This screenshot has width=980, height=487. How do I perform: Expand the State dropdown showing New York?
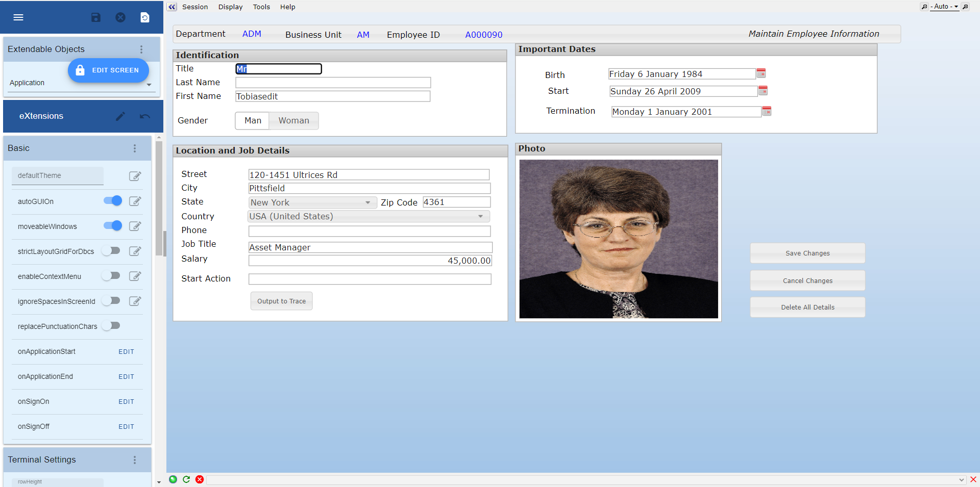click(367, 202)
